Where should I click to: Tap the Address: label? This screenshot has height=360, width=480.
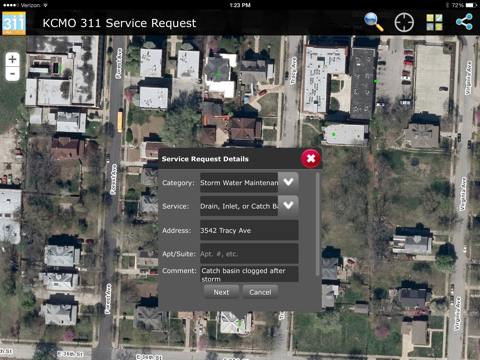click(176, 230)
